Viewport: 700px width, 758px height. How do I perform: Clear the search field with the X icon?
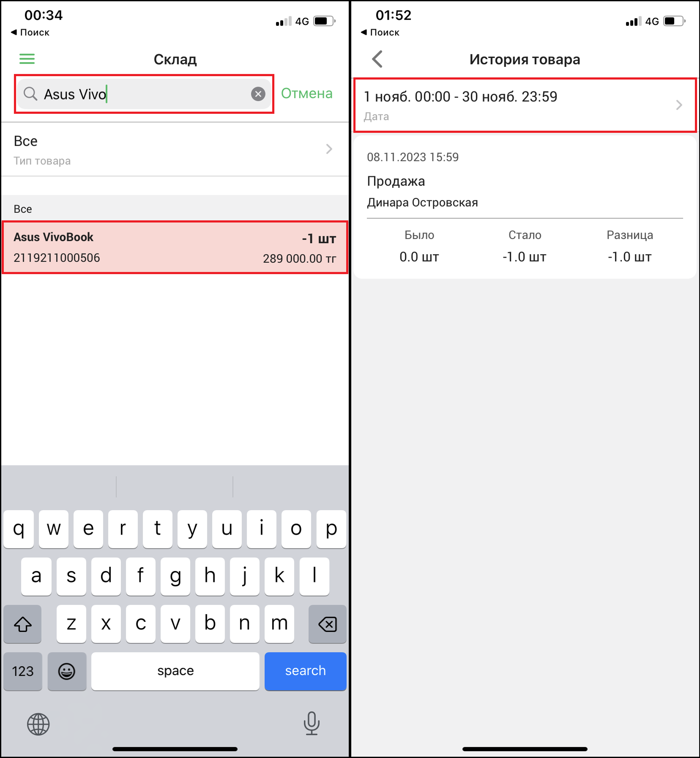coord(258,94)
